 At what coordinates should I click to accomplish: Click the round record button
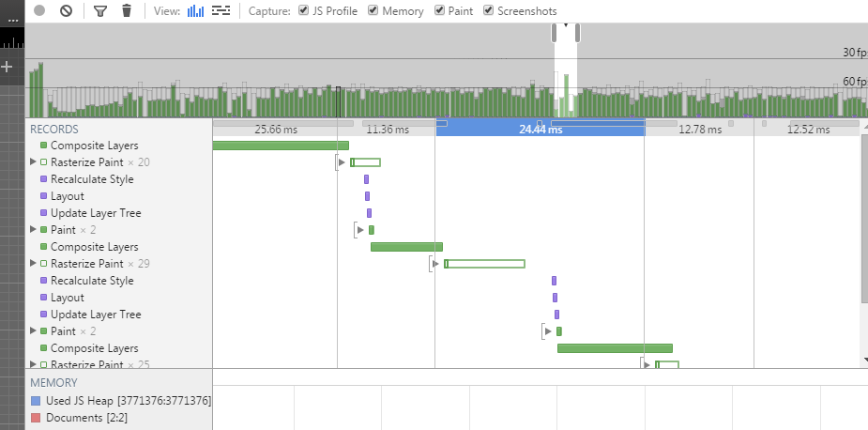coord(39,10)
